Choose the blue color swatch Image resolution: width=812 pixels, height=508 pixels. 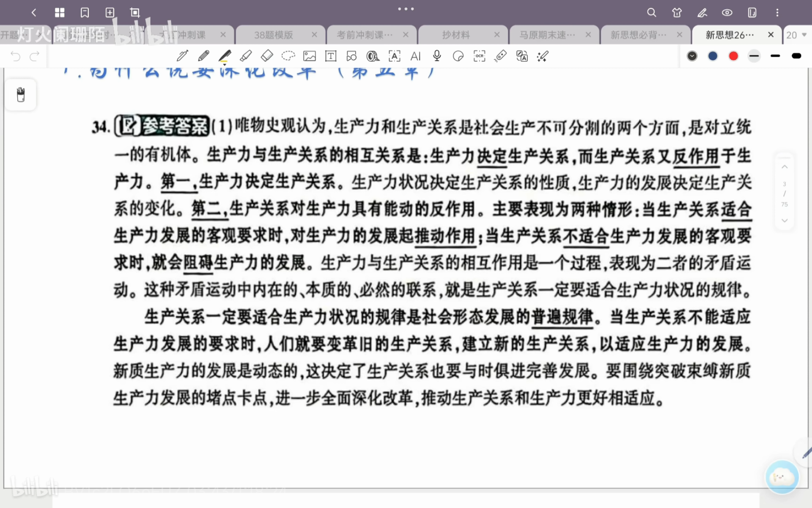[713, 56]
